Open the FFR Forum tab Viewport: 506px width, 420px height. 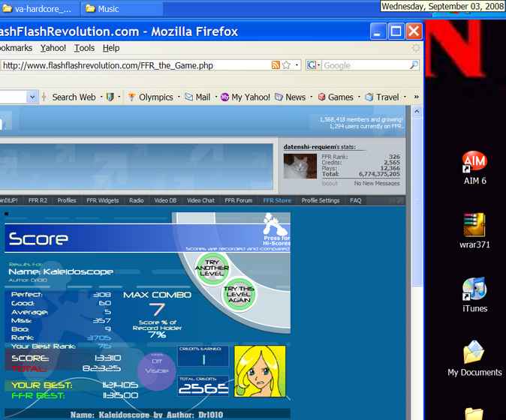pyautogui.click(x=239, y=200)
